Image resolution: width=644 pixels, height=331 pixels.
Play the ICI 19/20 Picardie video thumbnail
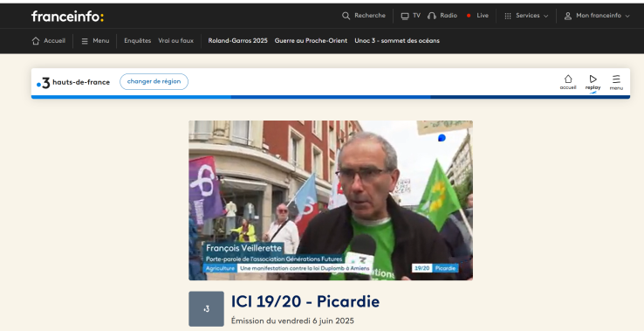click(x=331, y=200)
